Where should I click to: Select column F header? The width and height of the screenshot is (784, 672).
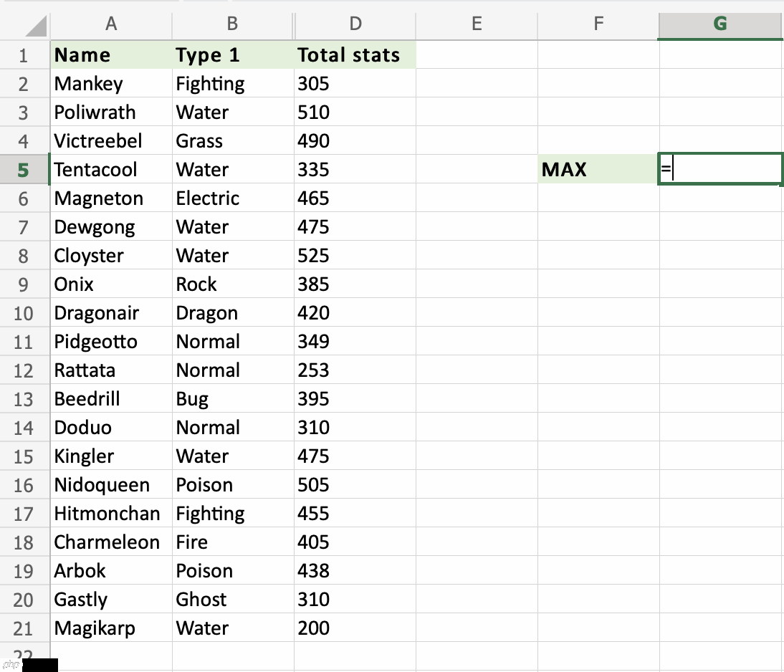[598, 24]
